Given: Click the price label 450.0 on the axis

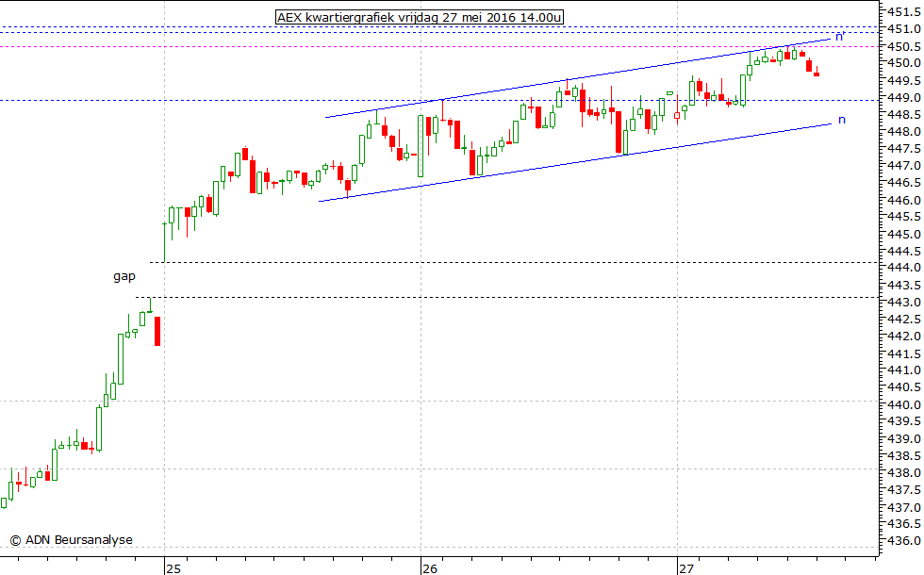Looking at the screenshot, I should tap(905, 63).
